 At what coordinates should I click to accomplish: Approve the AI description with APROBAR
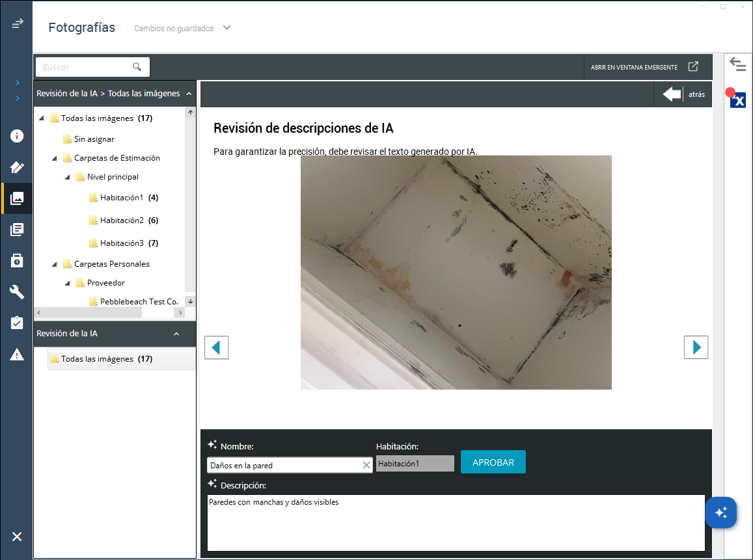(x=493, y=462)
